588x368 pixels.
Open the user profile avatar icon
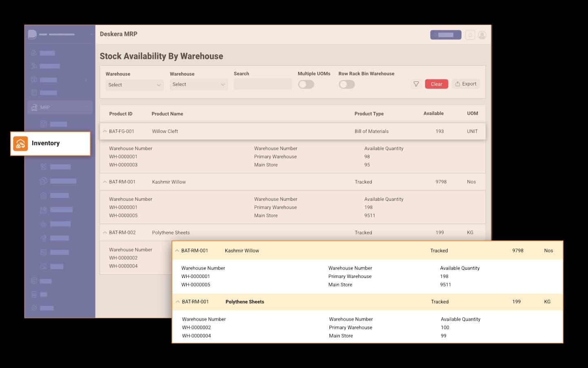(x=482, y=35)
